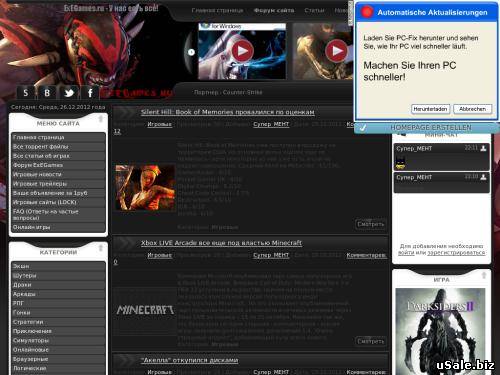The height and width of the screenshot is (375, 500).
Task: Click Комментарии link under the Xbox LIVE headline
Action: coord(367,255)
